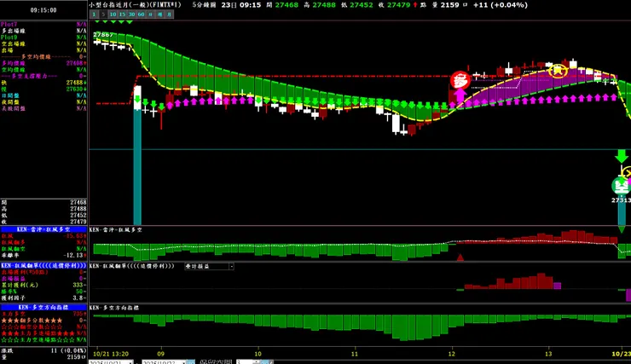
Task: Click the 小型台指近月 chart title
Action: coord(135,5)
